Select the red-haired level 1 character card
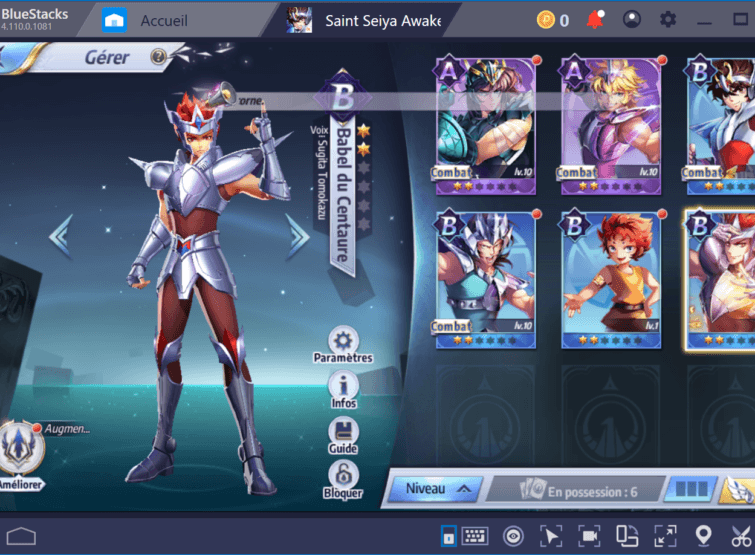755x555 pixels. [x=604, y=277]
